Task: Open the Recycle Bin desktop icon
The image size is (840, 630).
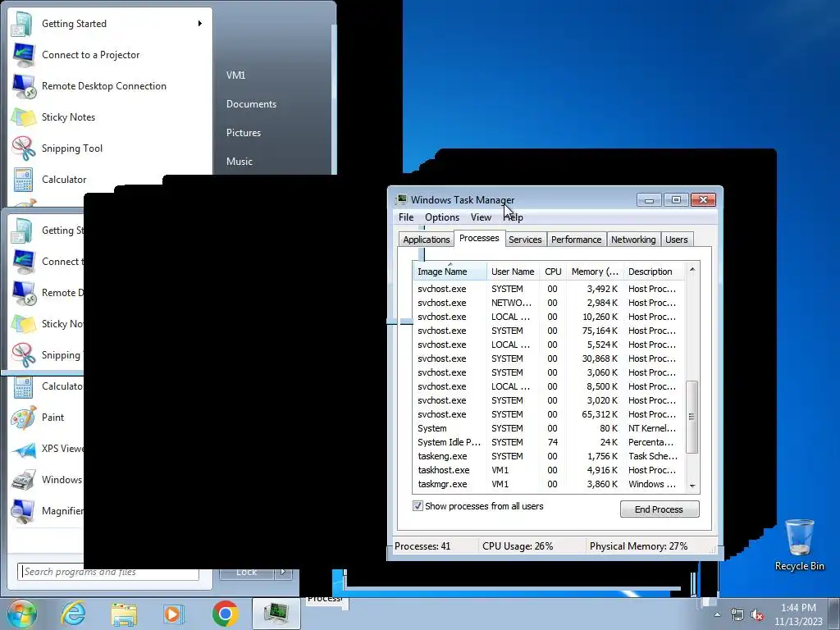Action: tap(799, 545)
